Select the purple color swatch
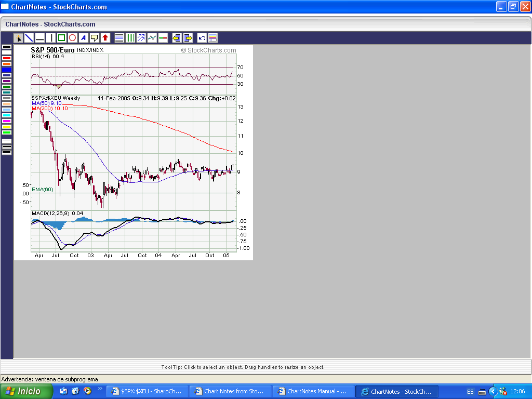This screenshot has width=532, height=399. pos(7,81)
